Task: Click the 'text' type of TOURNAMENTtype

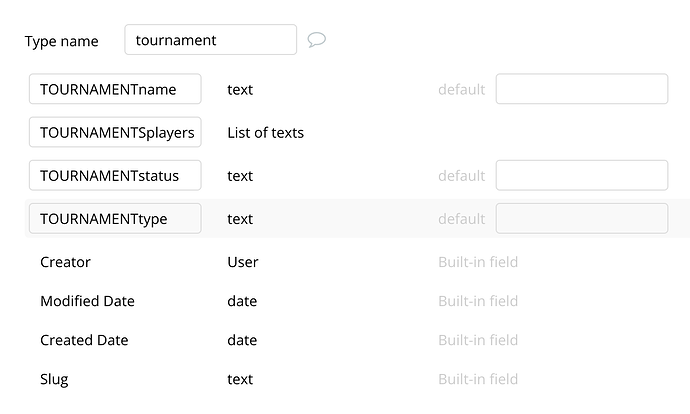Action: (240, 218)
